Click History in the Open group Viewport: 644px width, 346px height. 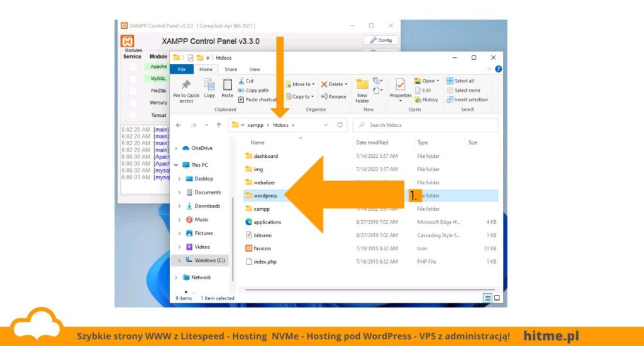426,100
